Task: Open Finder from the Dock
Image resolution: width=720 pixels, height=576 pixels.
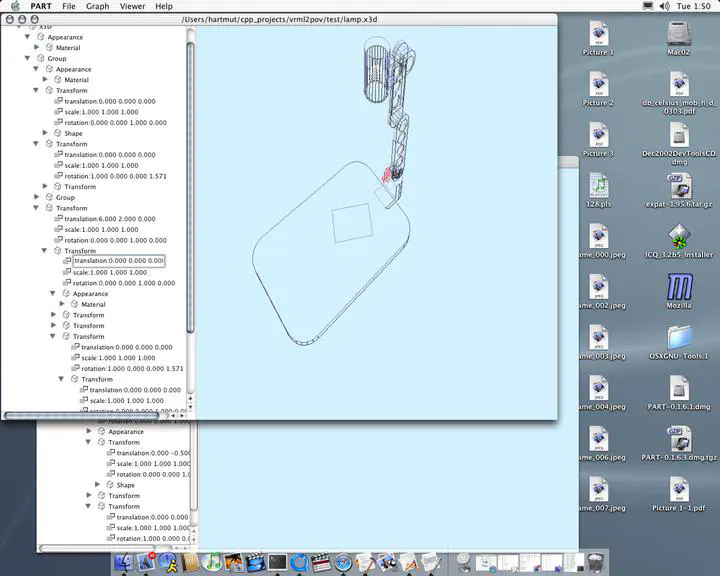Action: pyautogui.click(x=124, y=563)
